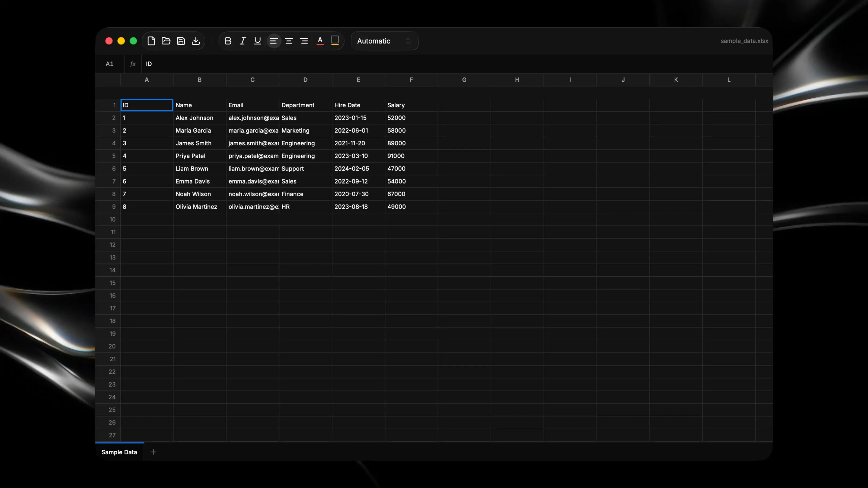Select column D header
This screenshot has height=488, width=868.
pyautogui.click(x=305, y=80)
